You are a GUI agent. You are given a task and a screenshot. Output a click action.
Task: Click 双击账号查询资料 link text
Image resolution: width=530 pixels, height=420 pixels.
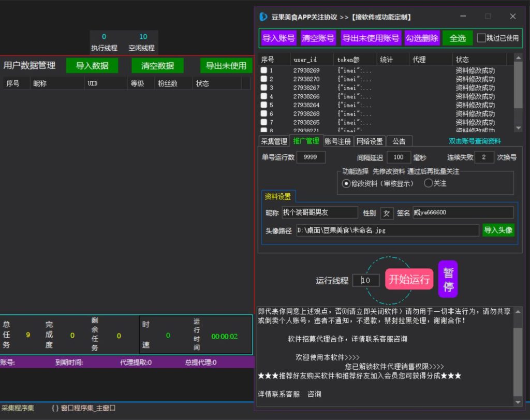(x=475, y=141)
